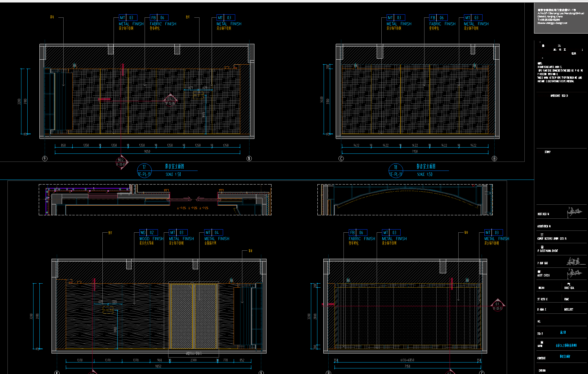The width and height of the screenshot is (588, 374).
Task: Click FABRIC FINISH label above drawing 18
Action: [442, 24]
